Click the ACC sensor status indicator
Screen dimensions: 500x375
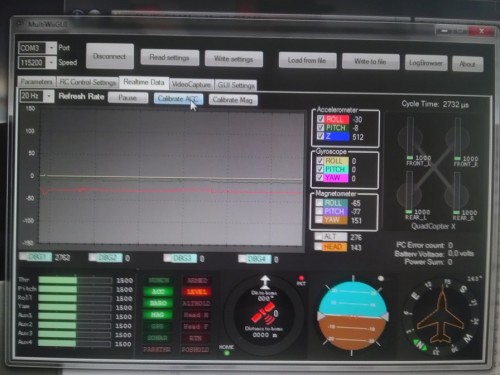tap(158, 292)
